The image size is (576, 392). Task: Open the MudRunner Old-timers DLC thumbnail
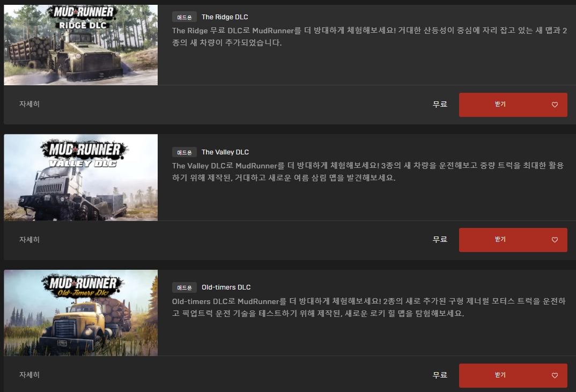tap(81, 313)
